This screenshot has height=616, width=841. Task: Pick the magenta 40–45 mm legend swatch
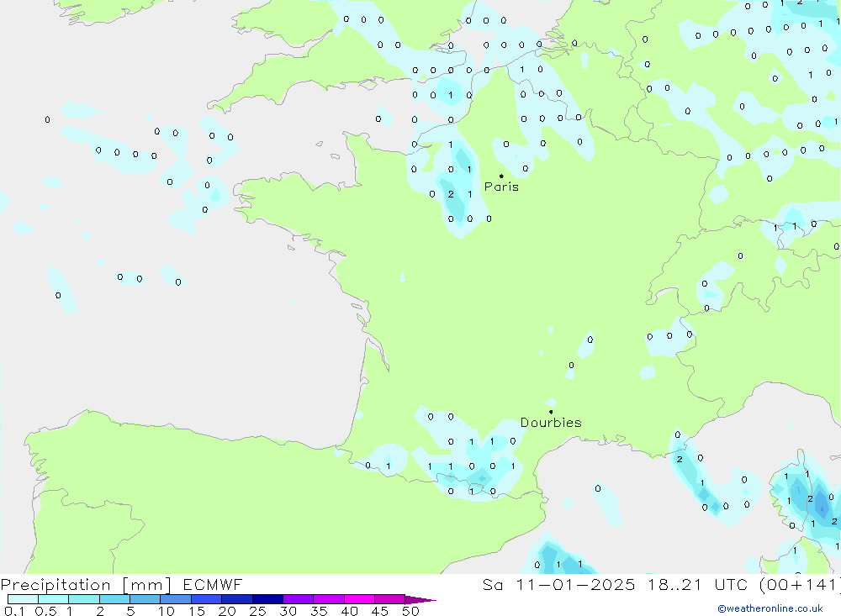click(x=359, y=599)
